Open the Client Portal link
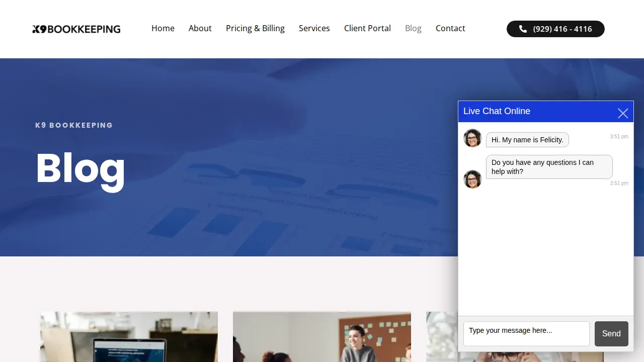 [x=367, y=28]
